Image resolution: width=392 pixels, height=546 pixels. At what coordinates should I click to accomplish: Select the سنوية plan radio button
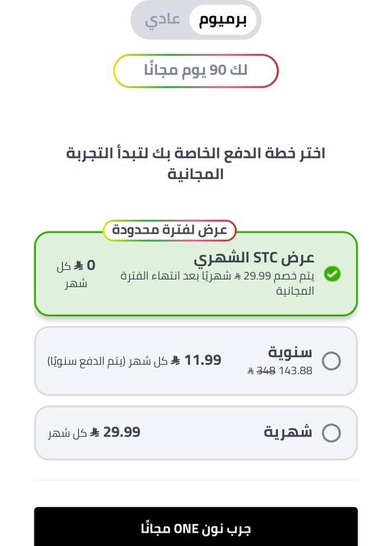click(x=331, y=361)
